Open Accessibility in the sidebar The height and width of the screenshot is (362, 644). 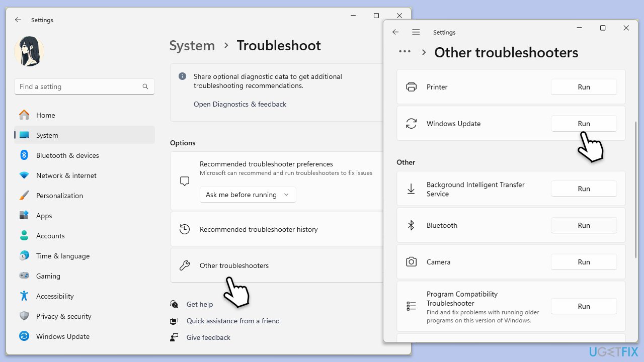coord(85,296)
